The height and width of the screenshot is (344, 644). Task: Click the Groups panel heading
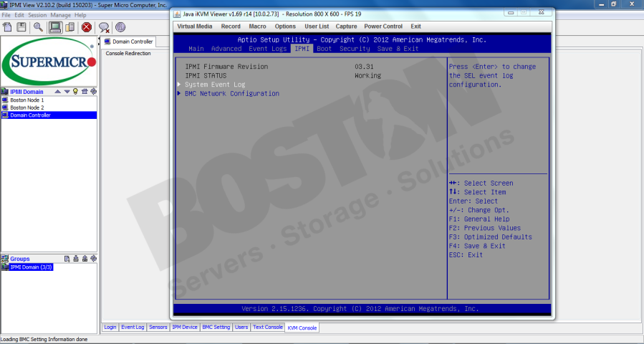[20, 259]
